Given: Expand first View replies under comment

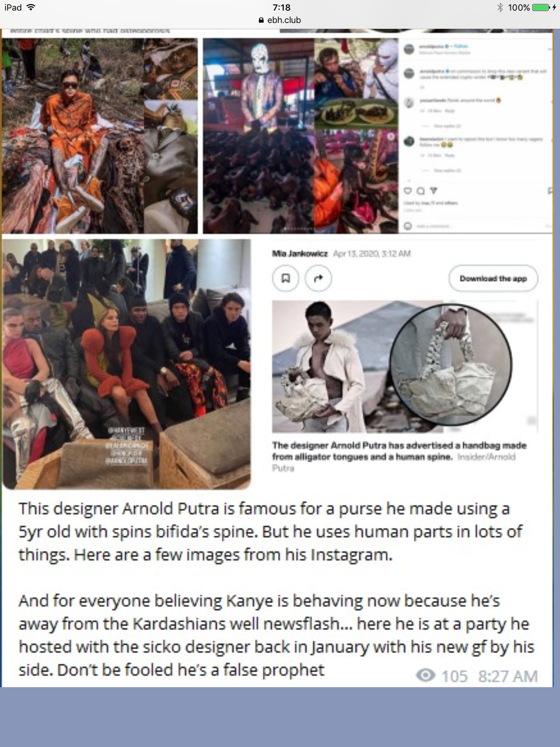Looking at the screenshot, I should click(448, 126).
